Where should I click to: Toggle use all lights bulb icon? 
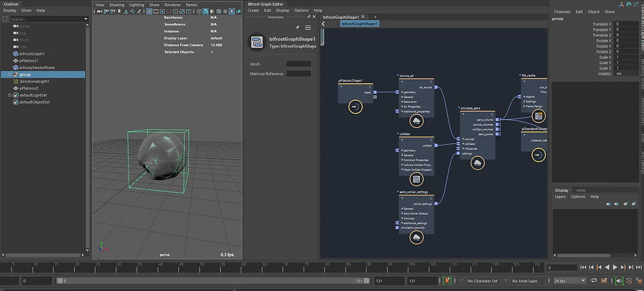232,11
